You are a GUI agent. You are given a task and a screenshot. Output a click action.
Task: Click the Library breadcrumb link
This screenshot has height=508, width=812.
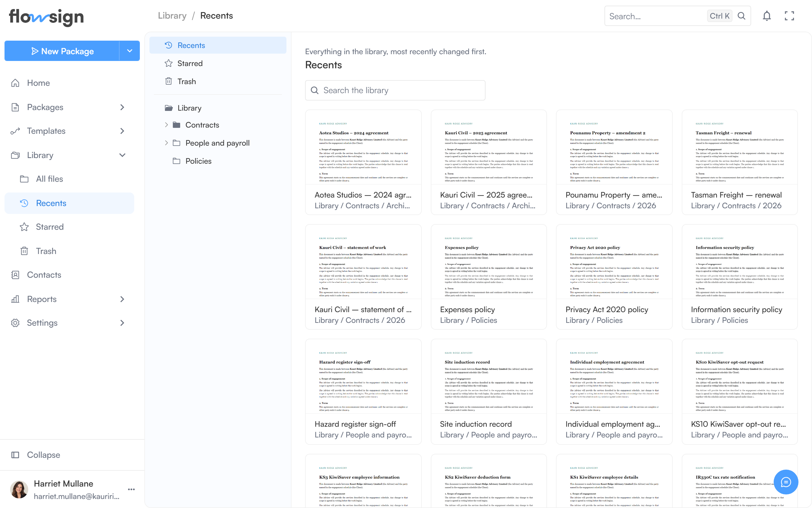tap(172, 16)
